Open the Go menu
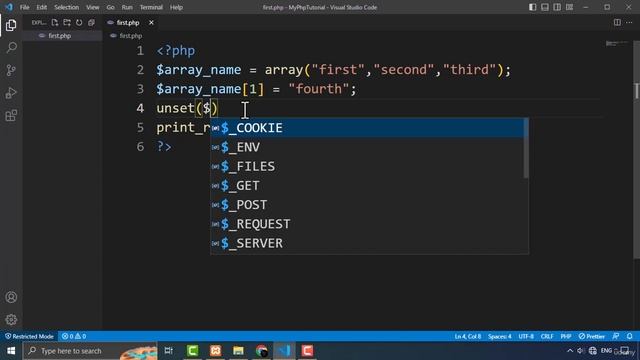 point(111,7)
